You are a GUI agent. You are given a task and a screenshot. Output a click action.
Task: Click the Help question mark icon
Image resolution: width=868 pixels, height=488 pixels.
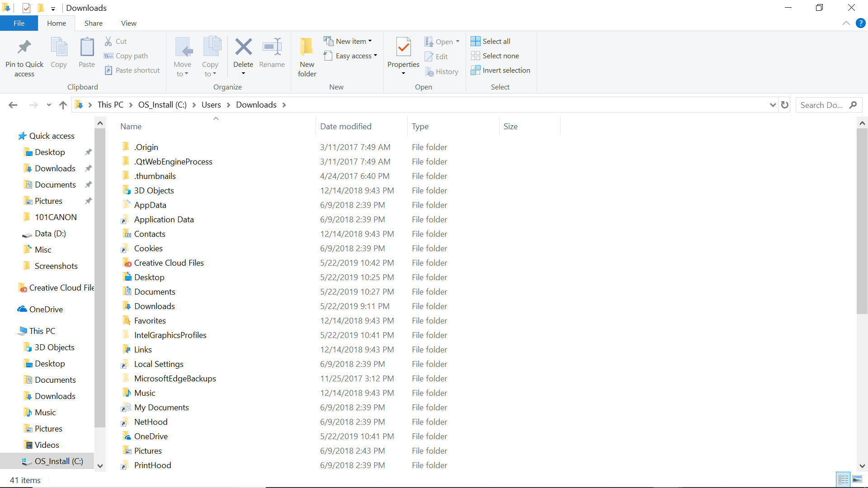tap(861, 23)
